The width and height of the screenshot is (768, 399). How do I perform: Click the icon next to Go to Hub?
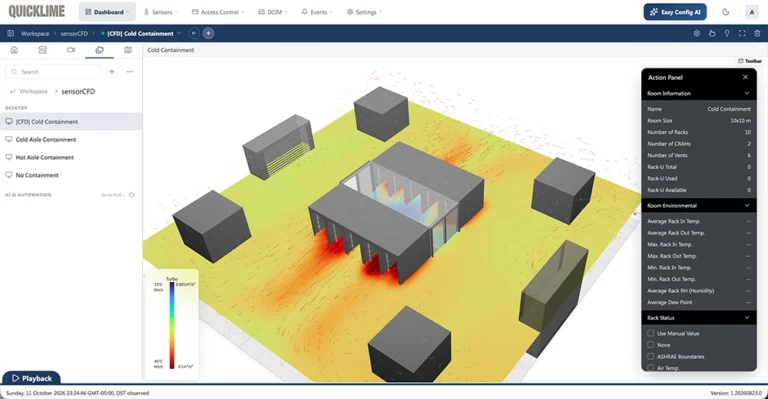(131, 195)
